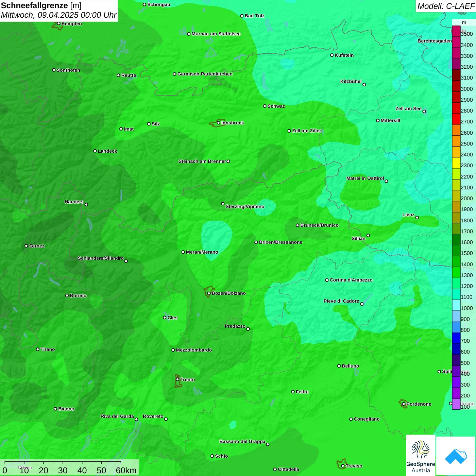Click the blue cloud logo at bottom right
The width and height of the screenshot is (476, 476).
click(x=456, y=456)
